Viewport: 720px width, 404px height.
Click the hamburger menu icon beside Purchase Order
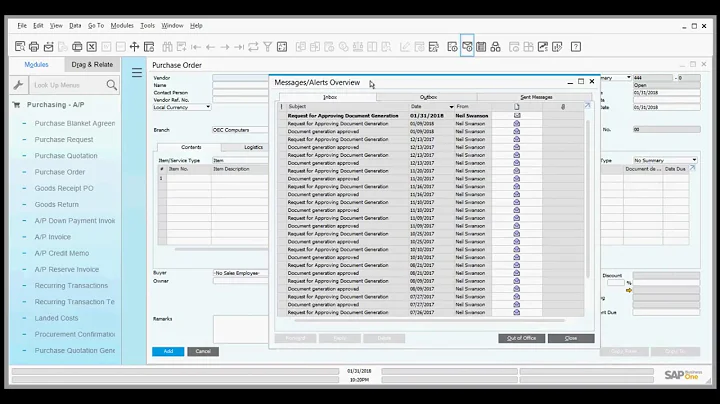(x=137, y=73)
